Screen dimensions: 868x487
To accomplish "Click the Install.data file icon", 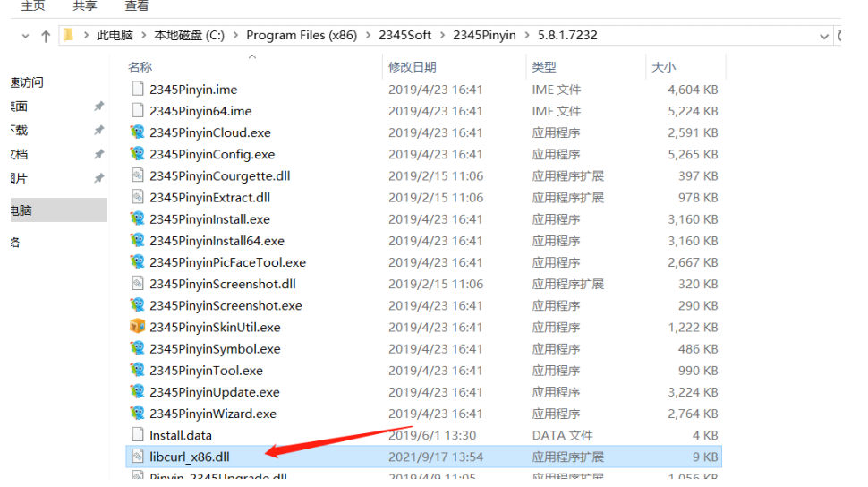I will (137, 434).
